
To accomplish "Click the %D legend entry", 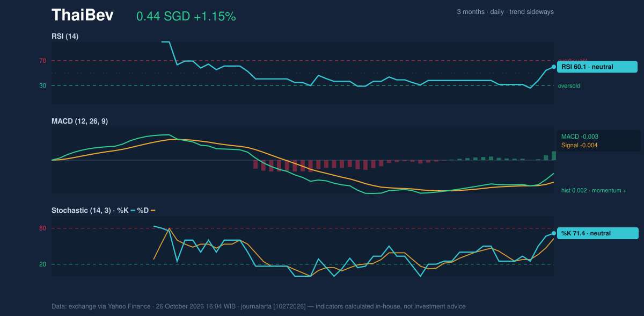I will tap(146, 210).
